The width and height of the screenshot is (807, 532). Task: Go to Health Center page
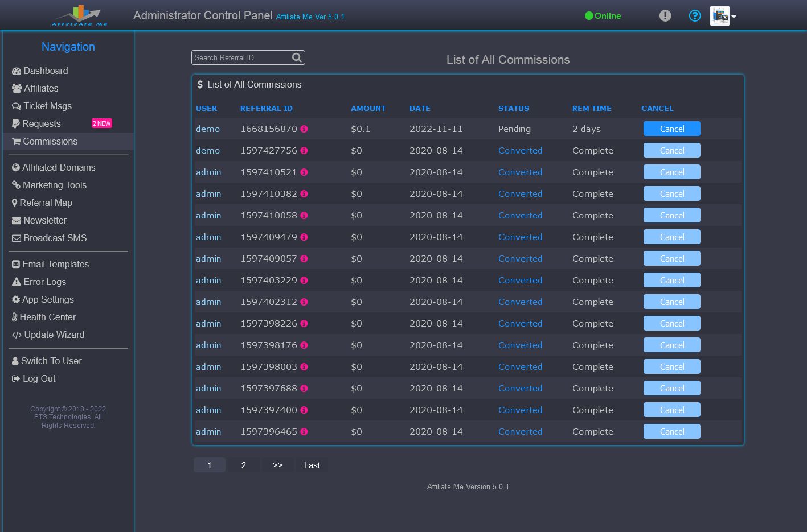pyautogui.click(x=47, y=317)
